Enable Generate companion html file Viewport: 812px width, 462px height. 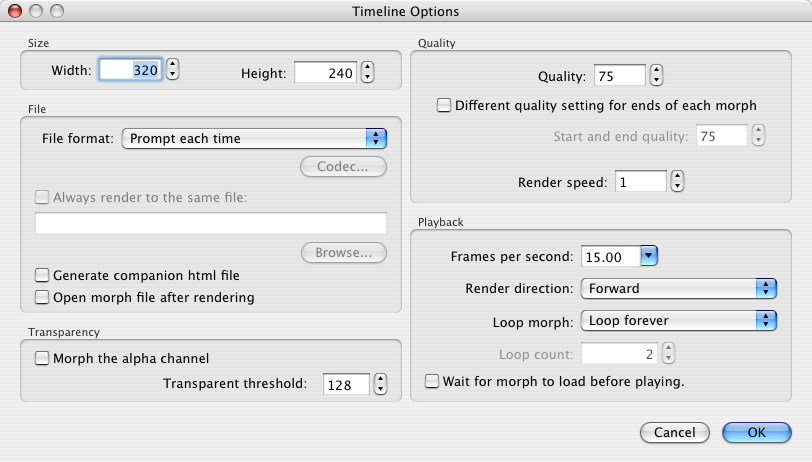coord(42,275)
